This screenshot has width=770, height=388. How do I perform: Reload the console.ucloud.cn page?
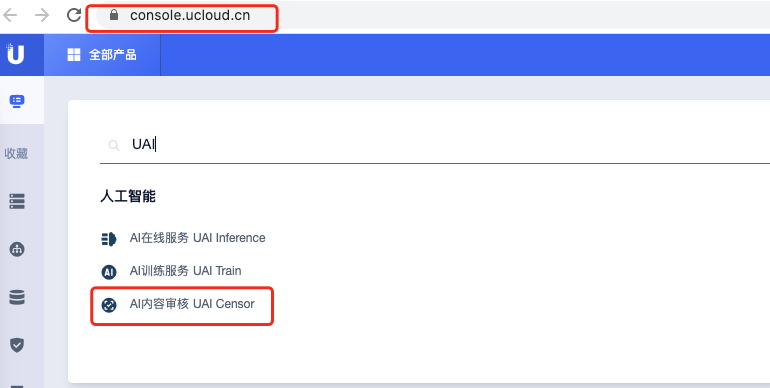click(x=74, y=15)
